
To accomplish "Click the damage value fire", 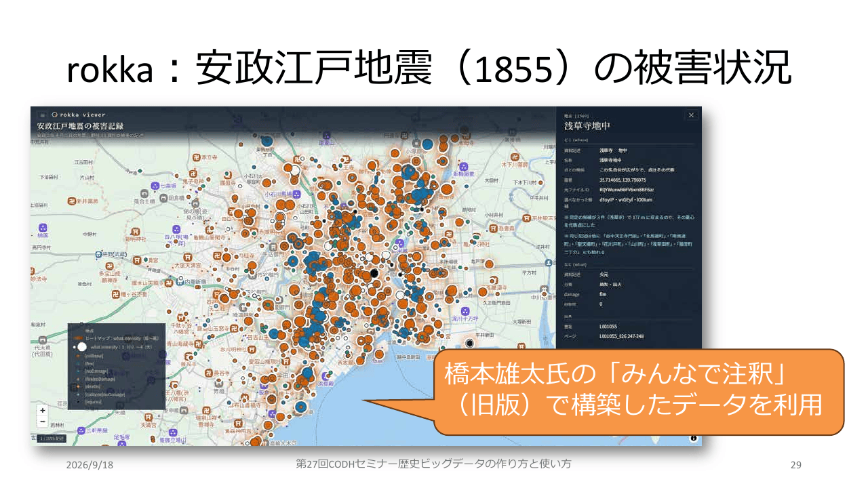I will tap(604, 293).
